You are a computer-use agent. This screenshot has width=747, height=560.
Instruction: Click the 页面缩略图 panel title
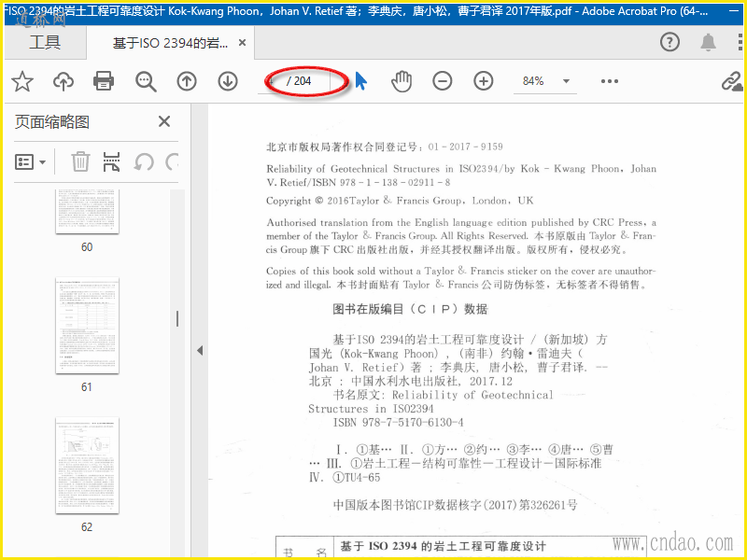(52, 122)
